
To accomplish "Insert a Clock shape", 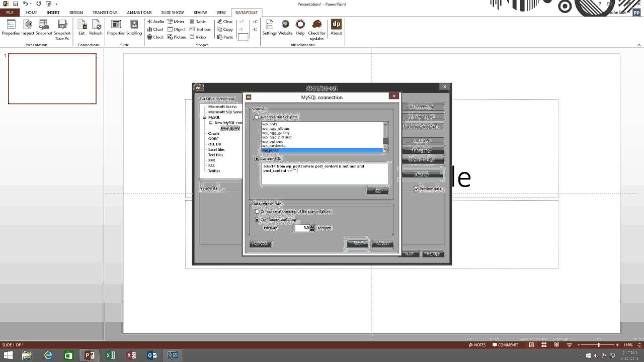I will click(155, 37).
